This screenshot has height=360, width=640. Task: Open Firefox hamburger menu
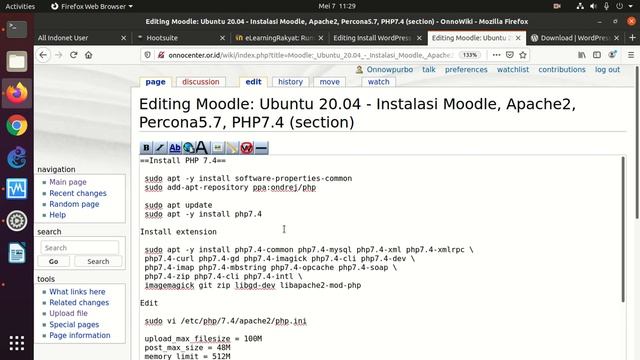[x=631, y=55]
